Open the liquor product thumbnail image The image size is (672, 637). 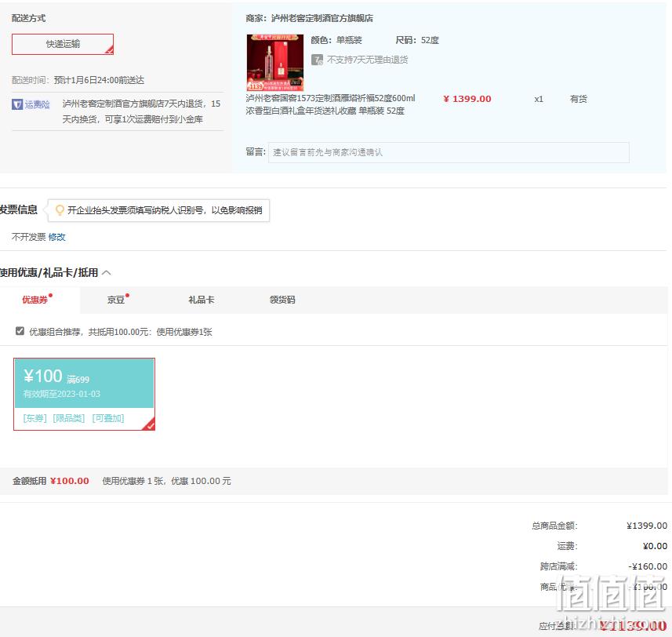coord(275,63)
